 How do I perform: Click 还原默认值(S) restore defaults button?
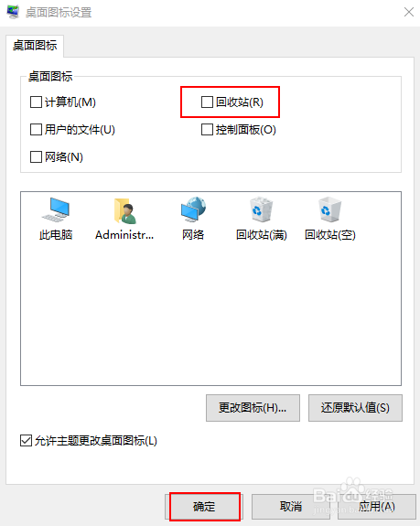[355, 408]
